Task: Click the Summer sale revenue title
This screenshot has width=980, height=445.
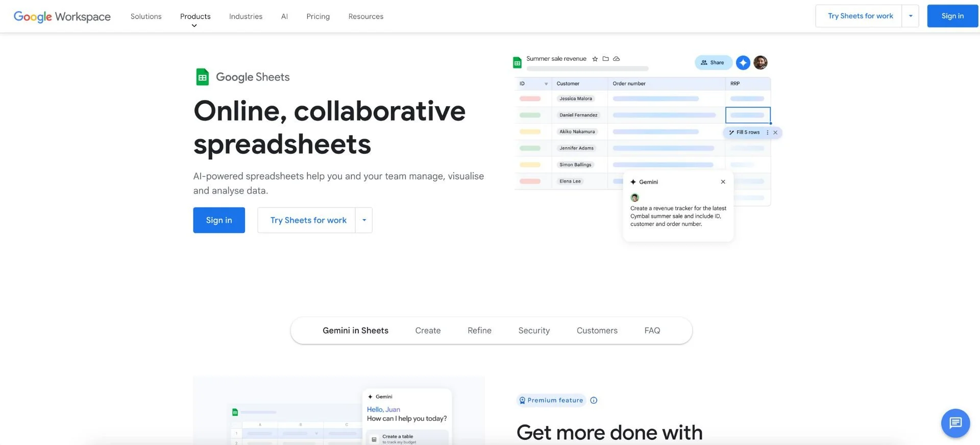Action: point(556,59)
